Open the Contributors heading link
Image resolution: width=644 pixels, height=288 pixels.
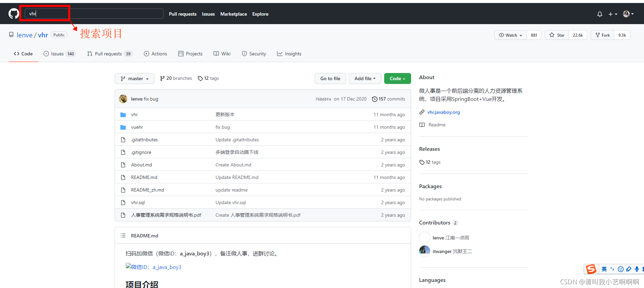[435, 222]
